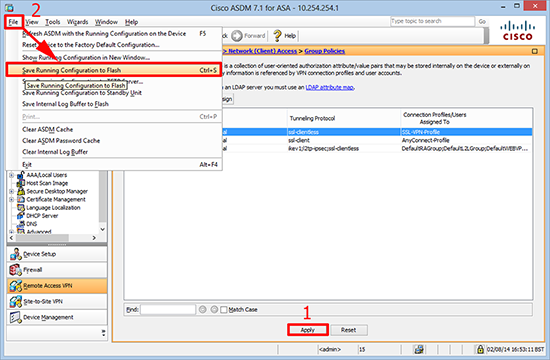Click the DHCP Server icon

(x=21, y=215)
